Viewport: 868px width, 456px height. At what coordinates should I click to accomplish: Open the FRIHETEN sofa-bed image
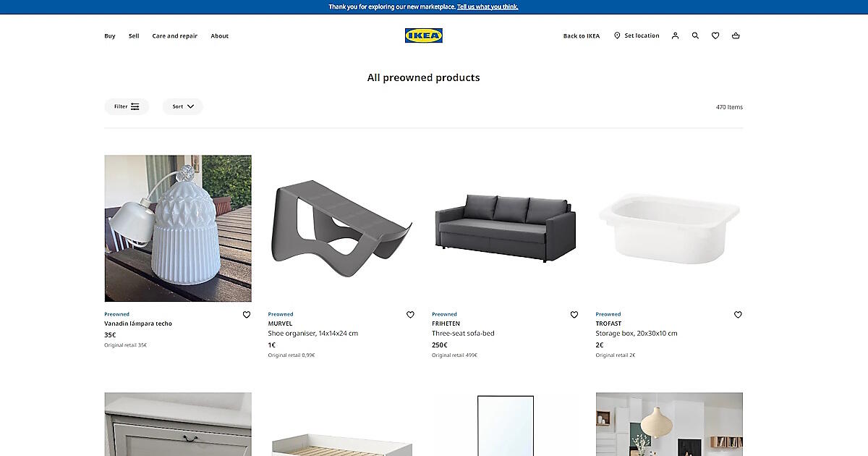[506, 228]
